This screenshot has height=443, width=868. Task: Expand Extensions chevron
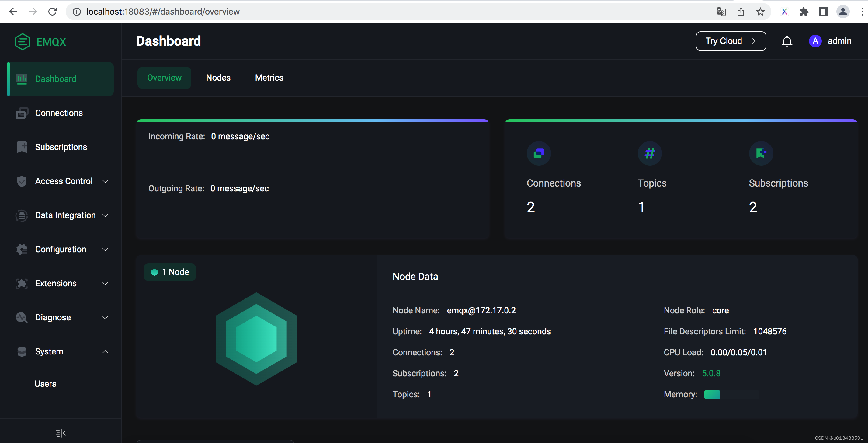105,284
